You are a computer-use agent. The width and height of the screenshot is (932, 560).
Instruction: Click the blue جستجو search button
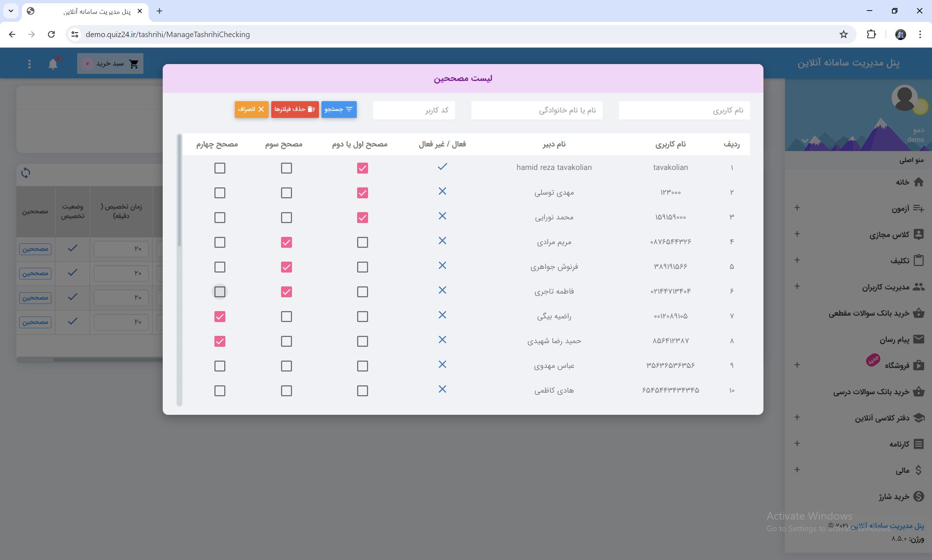click(x=339, y=110)
